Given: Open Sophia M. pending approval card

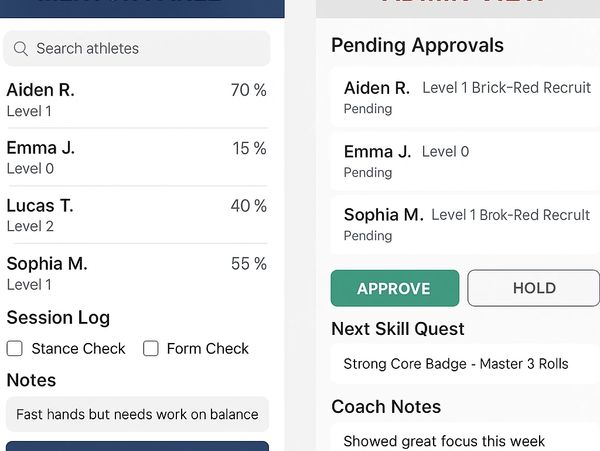Looking at the screenshot, I should click(465, 225).
